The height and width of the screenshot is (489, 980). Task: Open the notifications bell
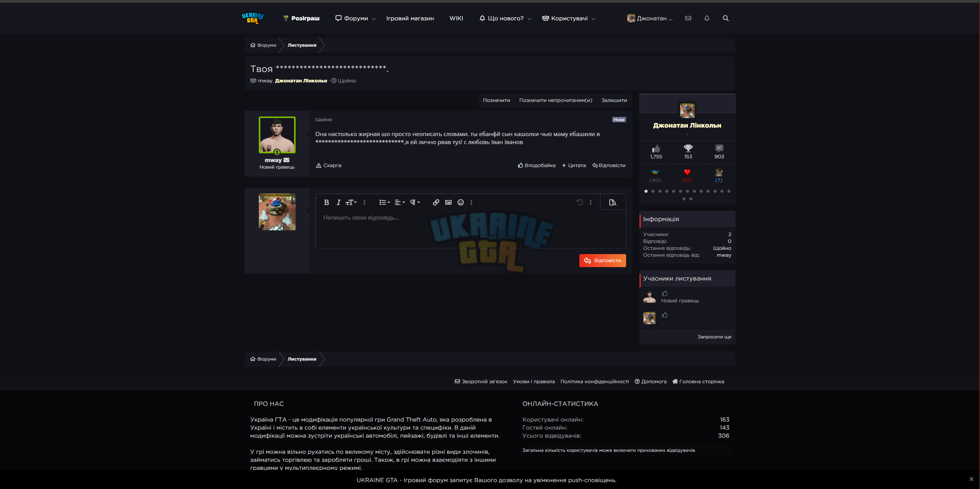pyautogui.click(x=707, y=18)
